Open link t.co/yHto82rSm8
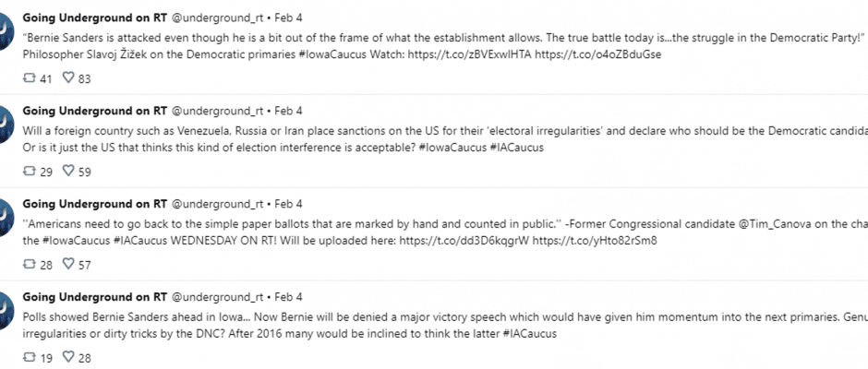The width and height of the screenshot is (868, 369). pos(595,241)
